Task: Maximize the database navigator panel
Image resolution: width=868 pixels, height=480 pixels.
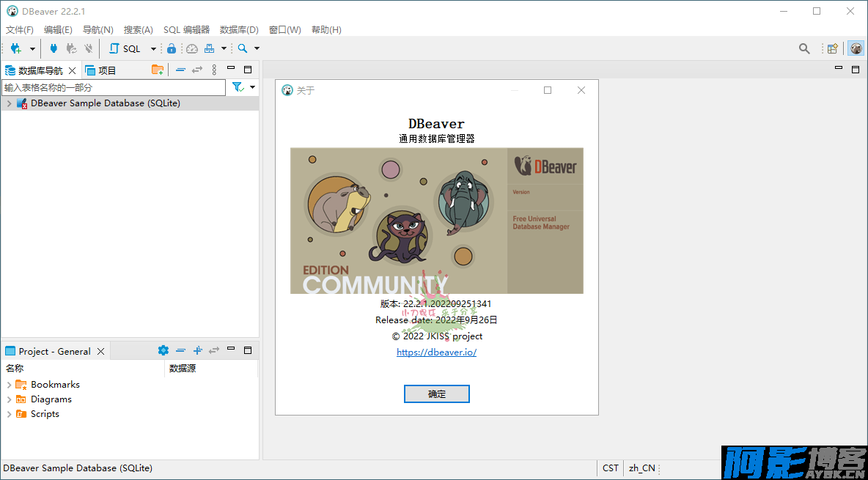Action: (x=248, y=70)
